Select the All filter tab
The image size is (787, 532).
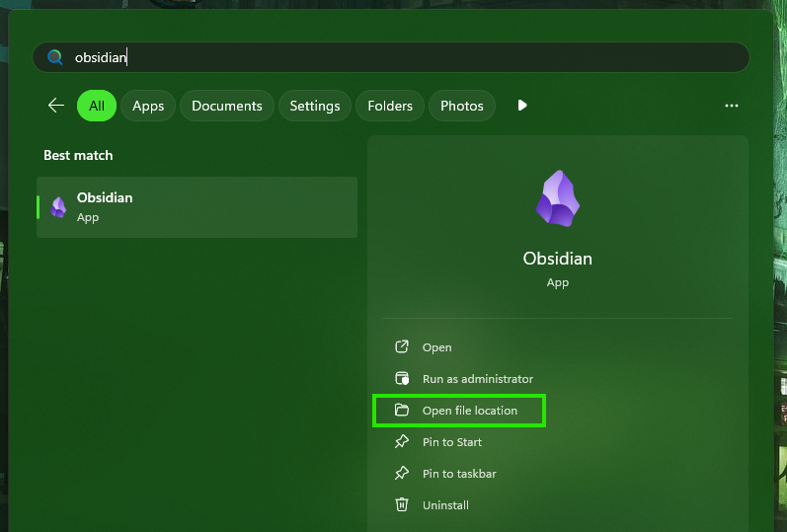pyautogui.click(x=97, y=106)
